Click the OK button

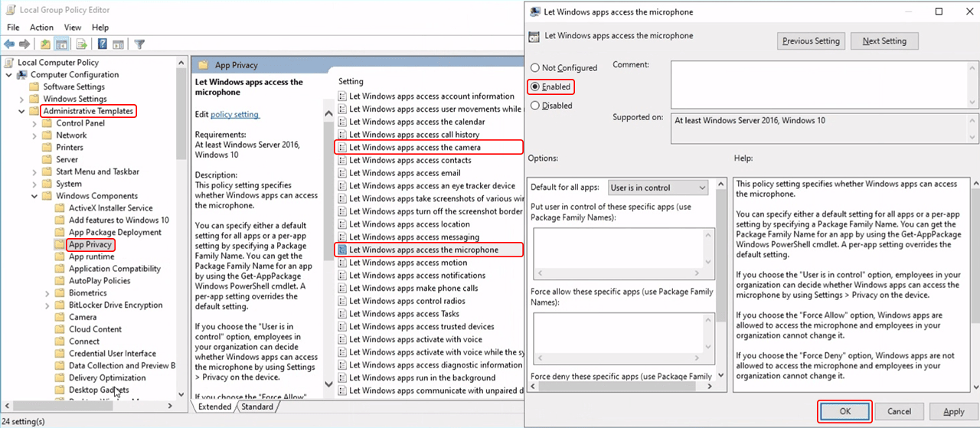point(844,411)
